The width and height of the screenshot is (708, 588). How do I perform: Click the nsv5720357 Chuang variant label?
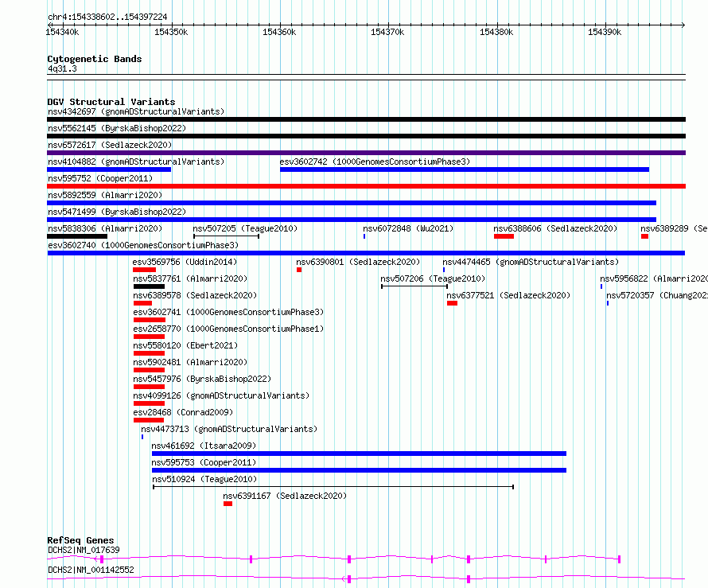[x=657, y=295]
